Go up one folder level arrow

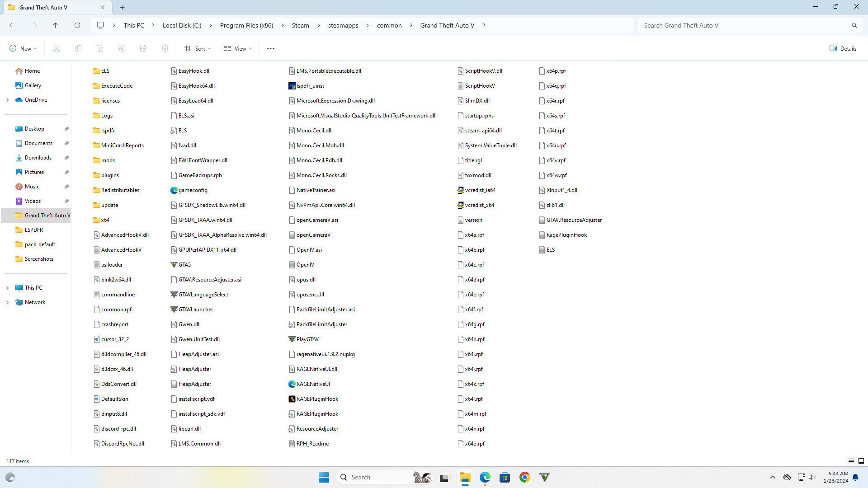(56, 25)
